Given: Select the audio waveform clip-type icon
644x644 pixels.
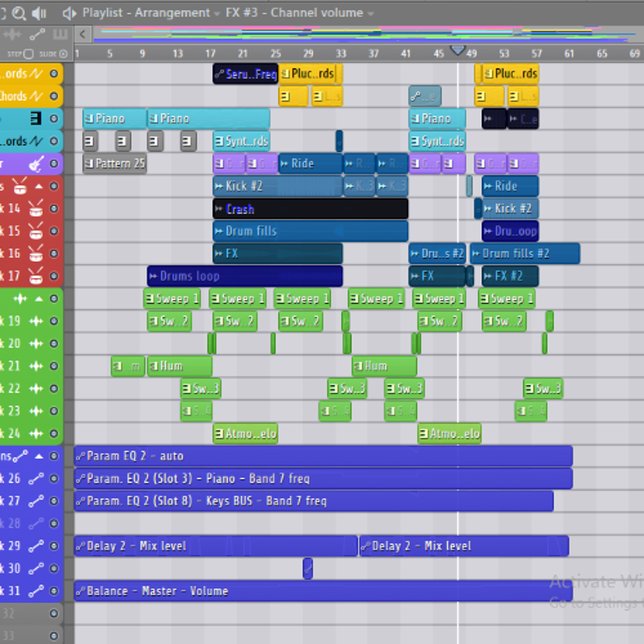Looking at the screenshot, I should [x=12, y=34].
